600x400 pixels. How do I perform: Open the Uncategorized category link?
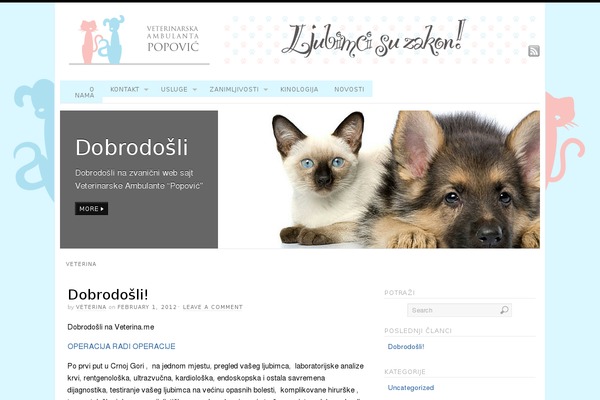click(411, 387)
